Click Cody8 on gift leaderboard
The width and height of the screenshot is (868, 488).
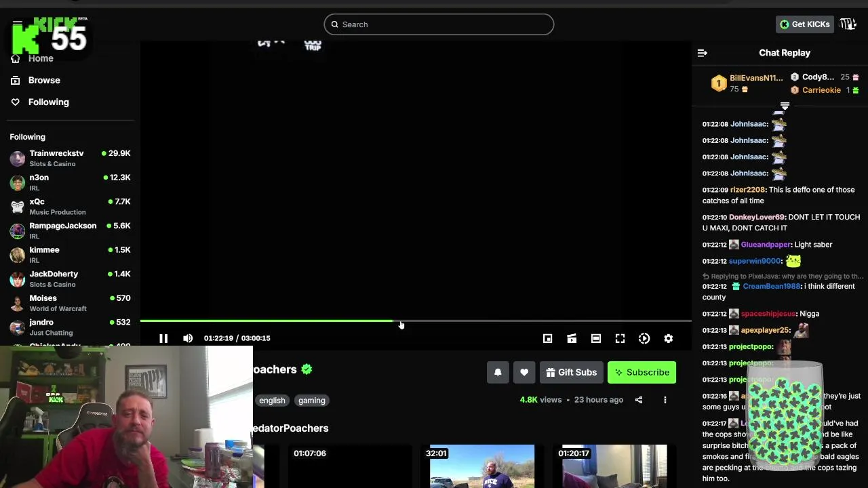tap(818, 77)
